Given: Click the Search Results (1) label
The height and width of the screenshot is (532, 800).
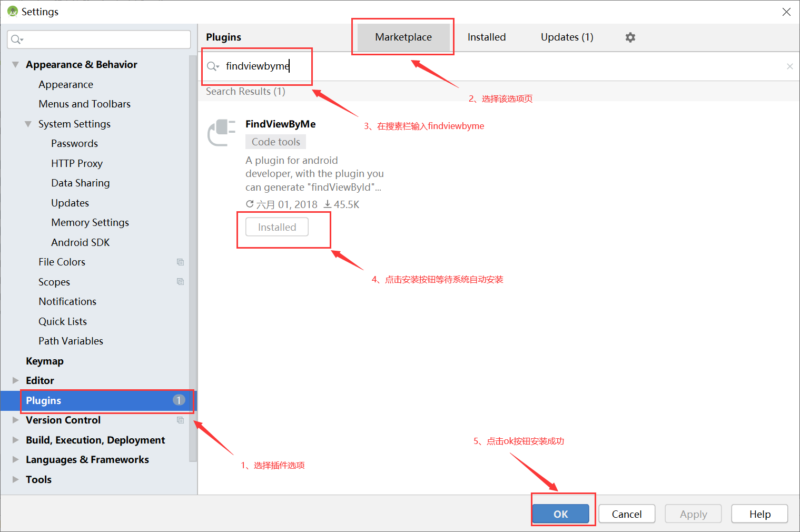Looking at the screenshot, I should click(x=245, y=92).
